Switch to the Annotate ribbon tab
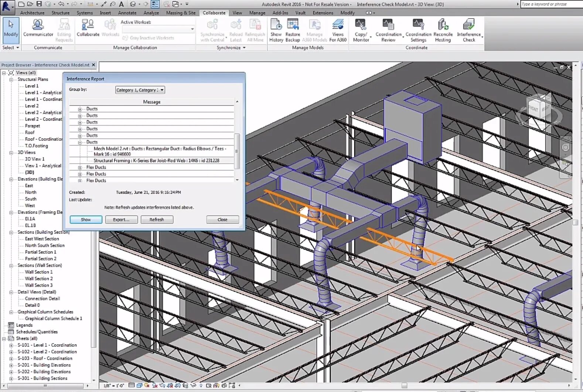 [127, 13]
